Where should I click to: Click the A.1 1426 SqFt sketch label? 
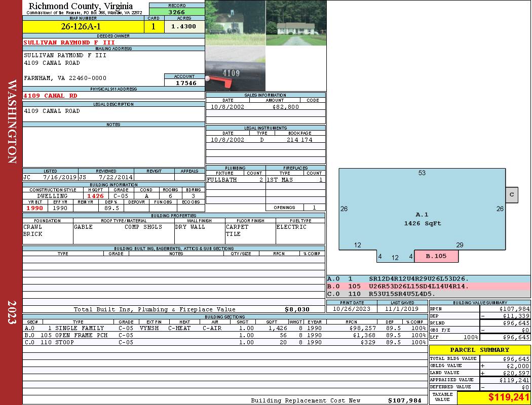(x=422, y=219)
